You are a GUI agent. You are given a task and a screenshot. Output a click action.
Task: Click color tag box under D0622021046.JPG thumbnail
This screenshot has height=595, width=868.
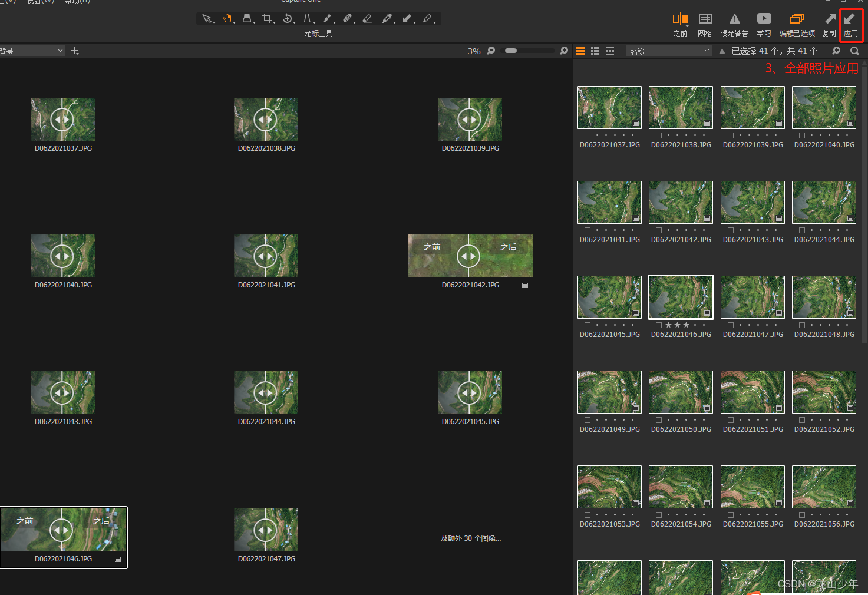659,325
